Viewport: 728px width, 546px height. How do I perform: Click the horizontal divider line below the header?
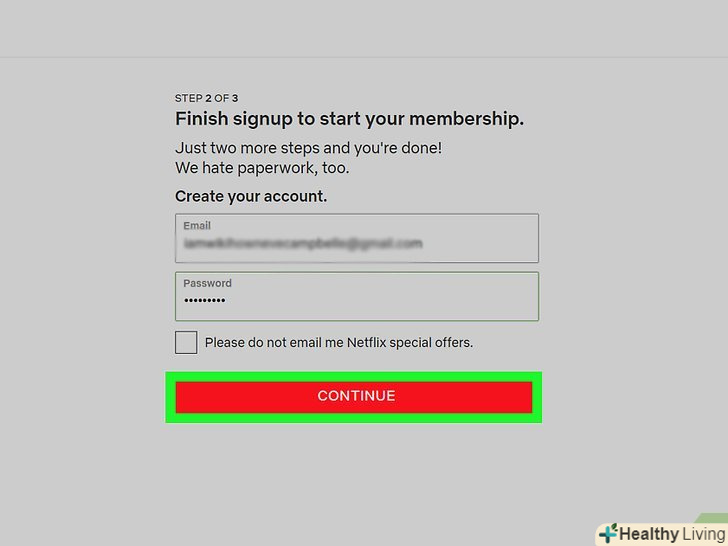pyautogui.click(x=364, y=58)
